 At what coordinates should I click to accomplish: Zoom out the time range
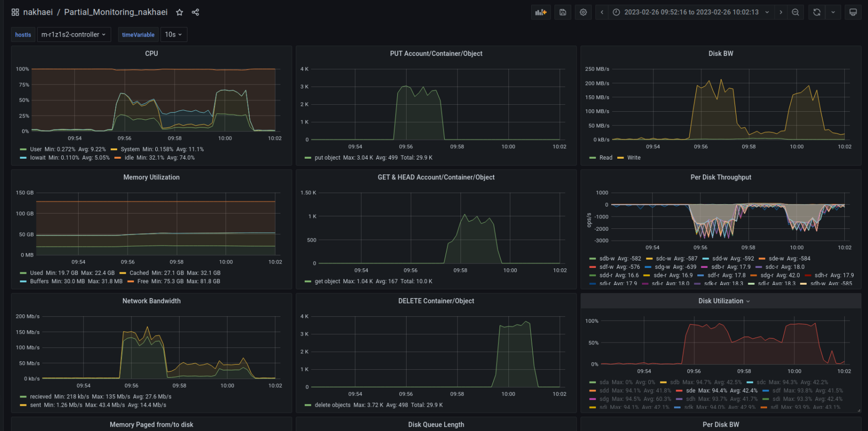795,12
